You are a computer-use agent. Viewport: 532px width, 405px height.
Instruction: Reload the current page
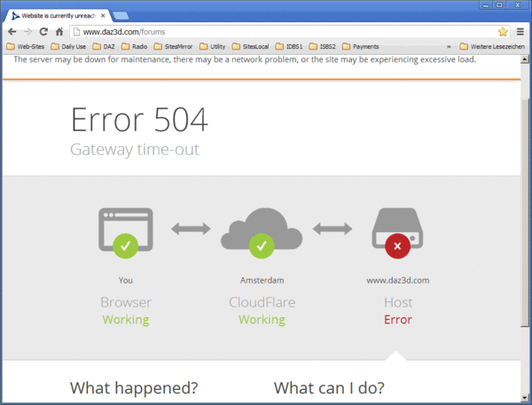pos(43,32)
